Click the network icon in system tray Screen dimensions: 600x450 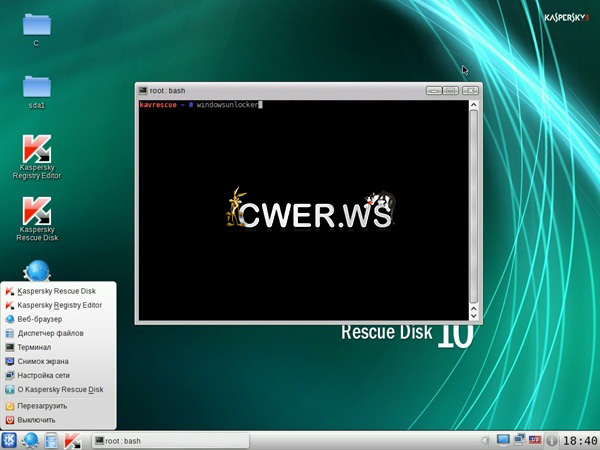click(519, 440)
